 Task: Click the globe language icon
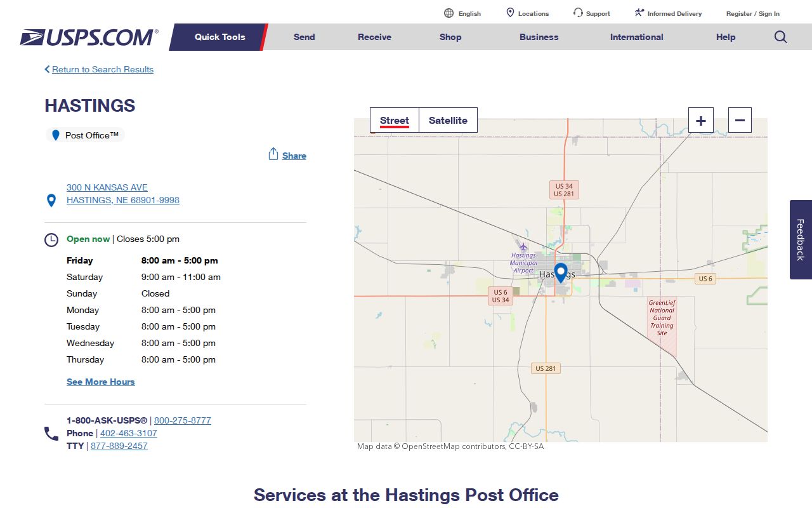449,13
